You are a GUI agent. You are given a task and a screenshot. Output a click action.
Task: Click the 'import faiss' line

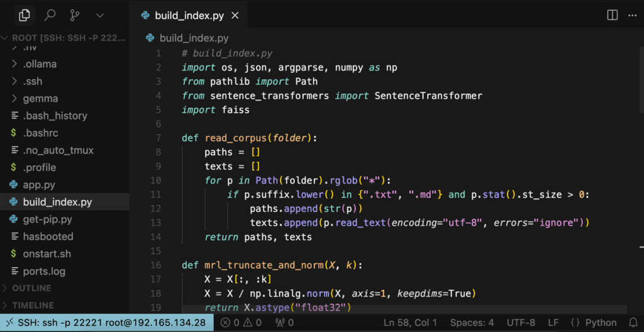pyautogui.click(x=216, y=110)
